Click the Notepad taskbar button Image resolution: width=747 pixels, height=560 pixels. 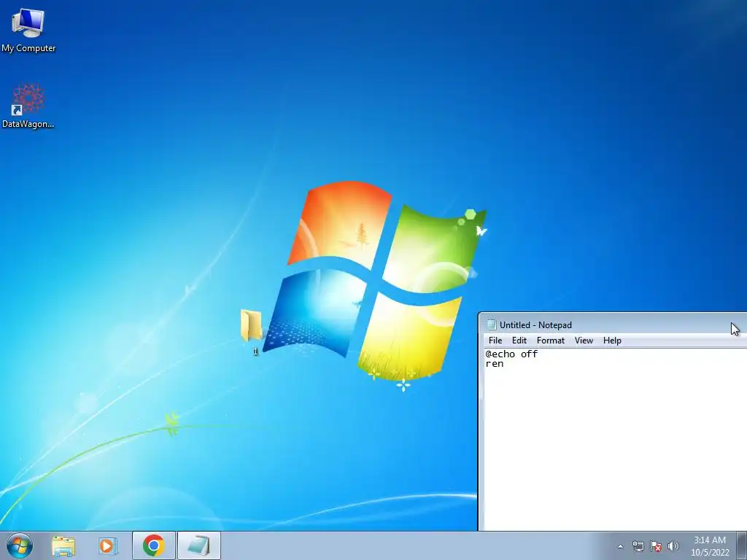(x=199, y=545)
